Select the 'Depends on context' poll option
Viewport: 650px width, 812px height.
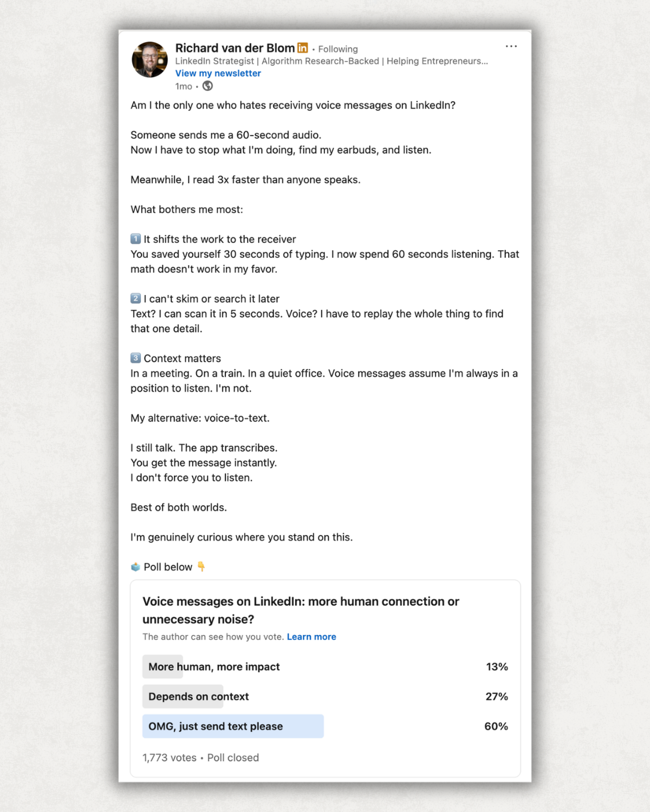tap(198, 696)
